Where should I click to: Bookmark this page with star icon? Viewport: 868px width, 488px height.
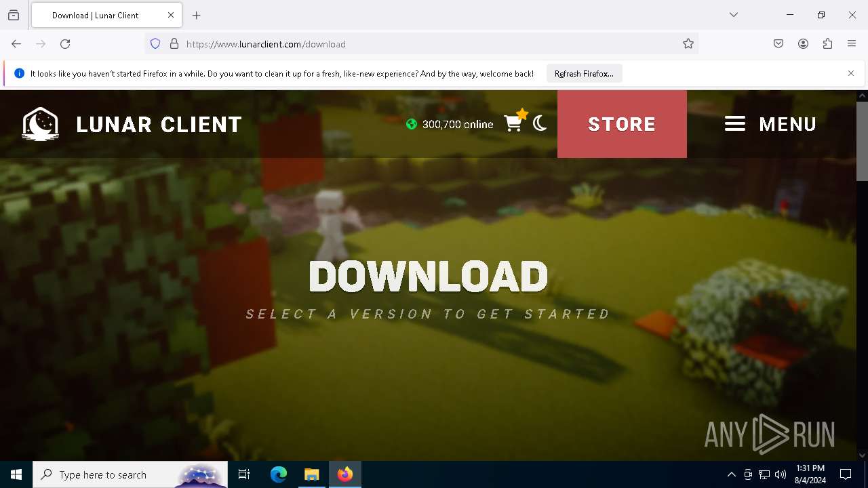pyautogui.click(x=688, y=44)
